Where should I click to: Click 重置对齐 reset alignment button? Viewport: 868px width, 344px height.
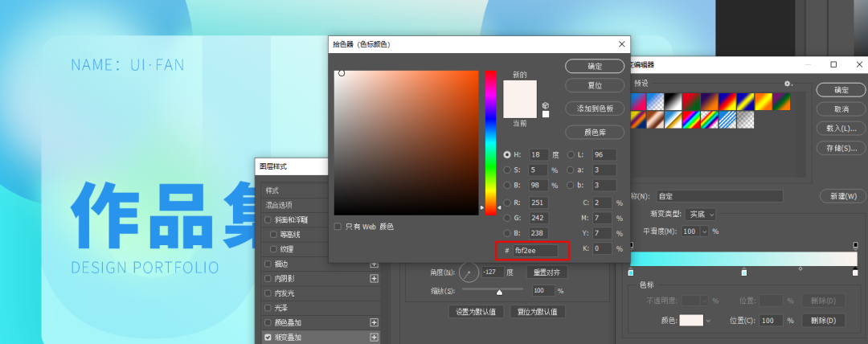[547, 272]
